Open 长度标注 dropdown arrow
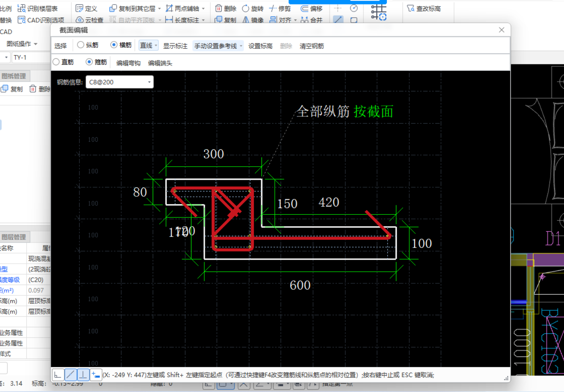 click(203, 20)
